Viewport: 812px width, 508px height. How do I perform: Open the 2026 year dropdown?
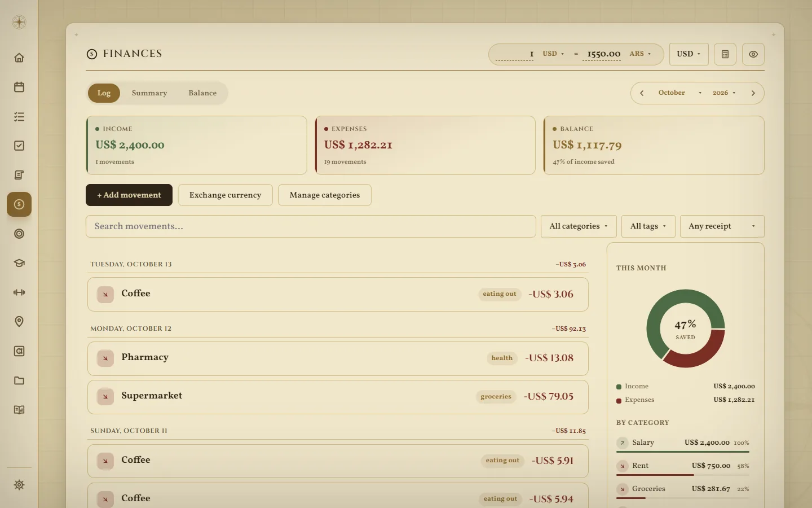point(724,93)
